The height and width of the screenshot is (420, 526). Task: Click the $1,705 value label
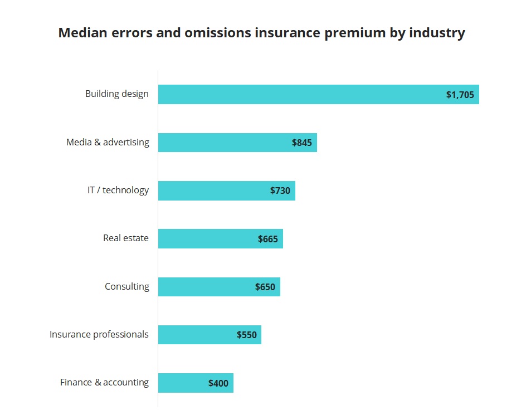point(460,95)
